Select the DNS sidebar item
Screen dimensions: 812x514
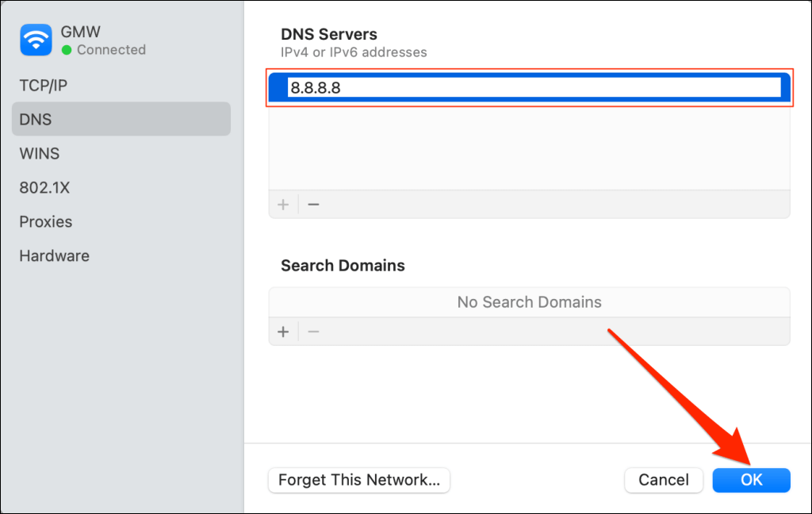point(121,119)
